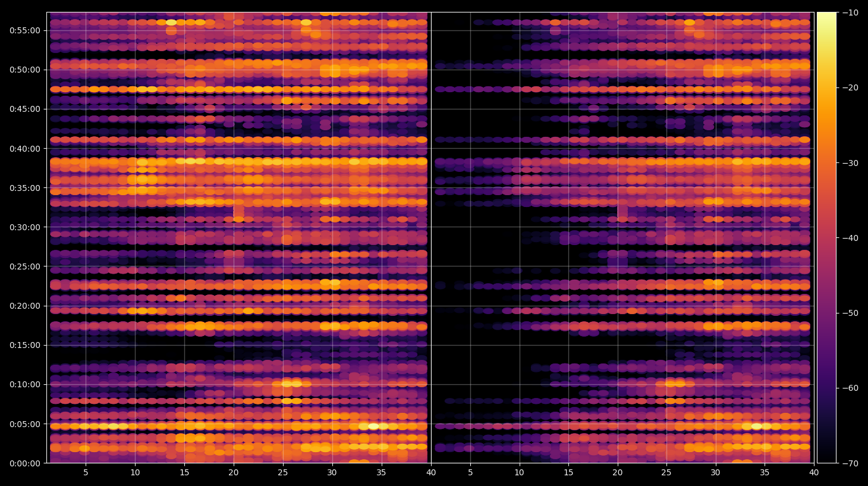This screenshot has width=868, height=486.
Task: Select x-axis label 30 under right heatmap
Action: coord(715,473)
